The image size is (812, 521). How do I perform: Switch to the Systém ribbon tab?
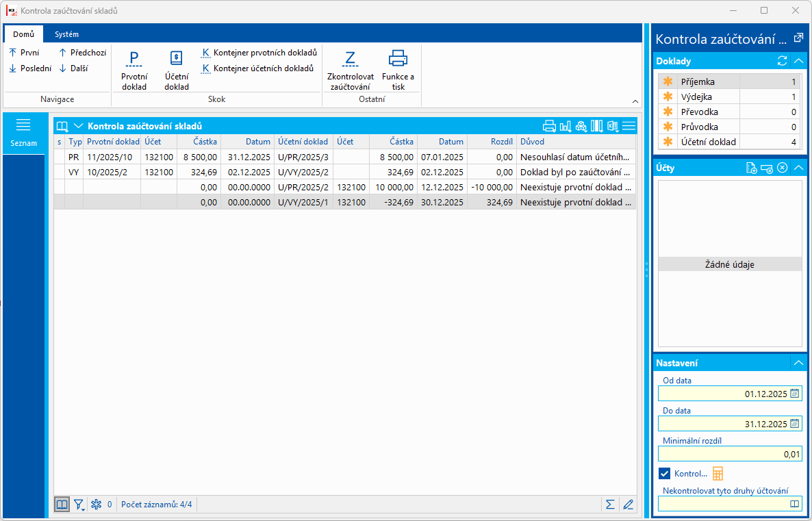67,34
